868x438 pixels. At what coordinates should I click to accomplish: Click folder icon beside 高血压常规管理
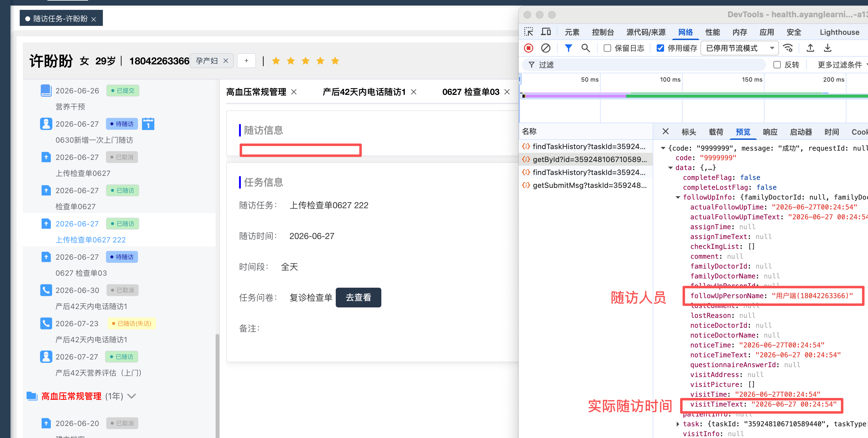[x=32, y=395]
